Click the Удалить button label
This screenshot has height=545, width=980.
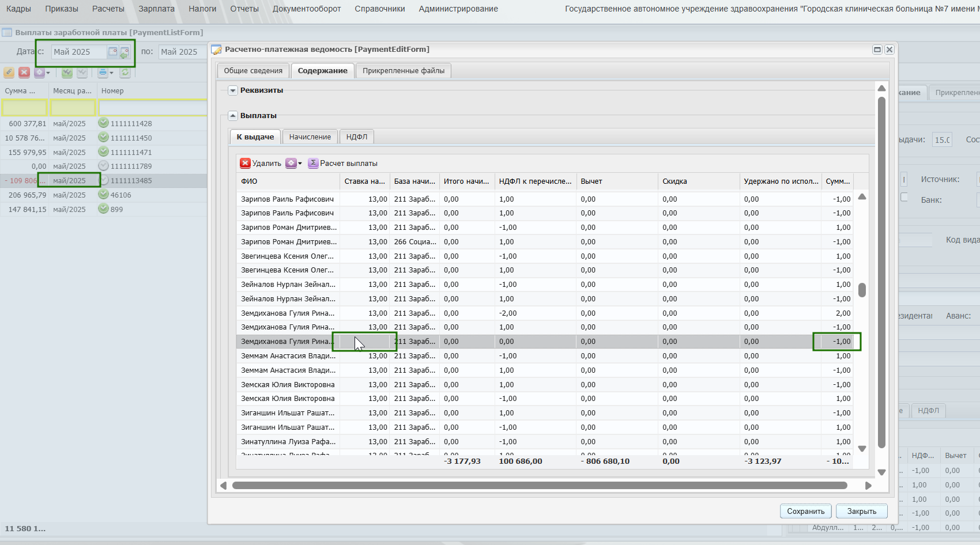coord(266,164)
